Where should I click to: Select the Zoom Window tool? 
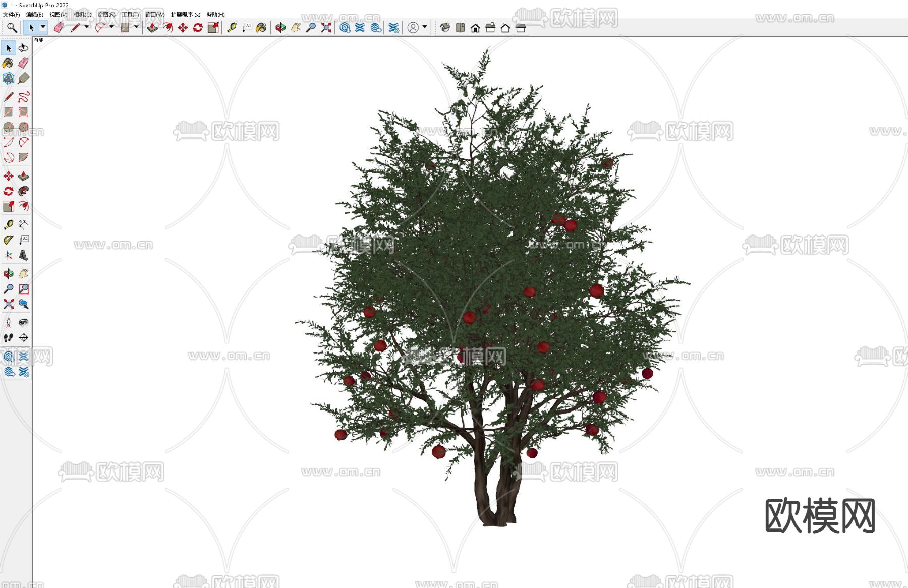[x=24, y=289]
